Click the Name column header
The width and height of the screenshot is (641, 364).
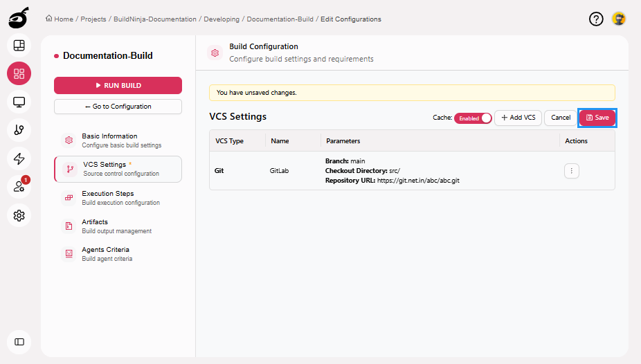[280, 141]
